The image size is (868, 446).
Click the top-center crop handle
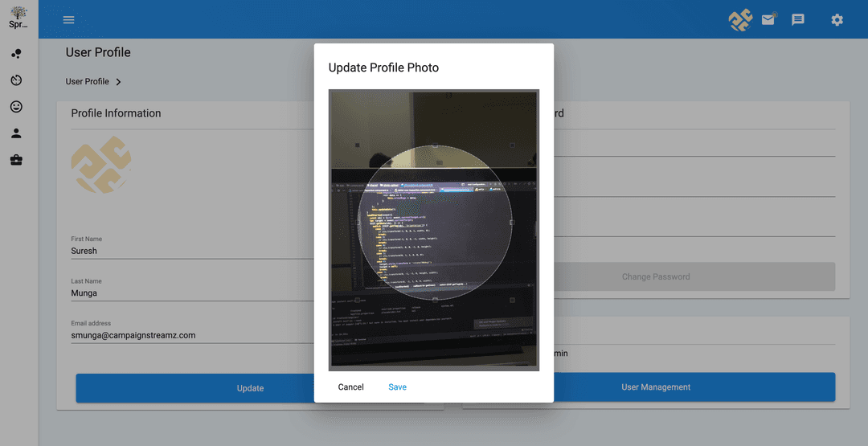point(435,145)
